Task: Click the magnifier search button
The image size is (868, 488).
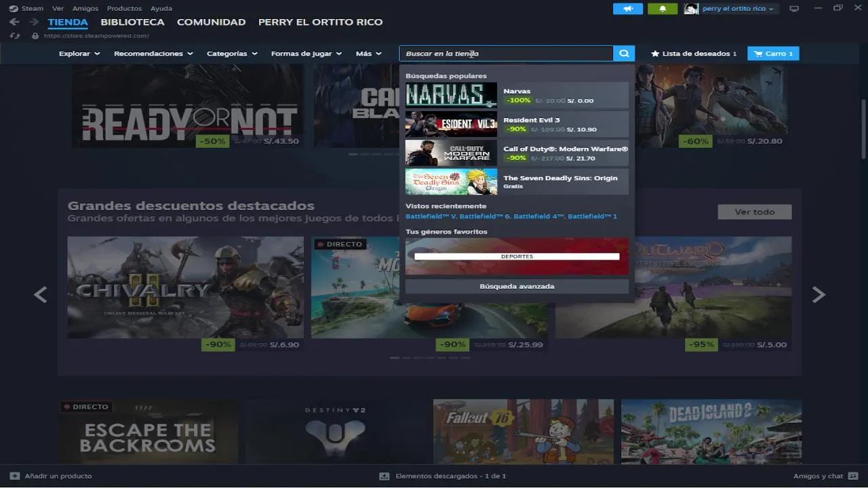Action: 624,54
